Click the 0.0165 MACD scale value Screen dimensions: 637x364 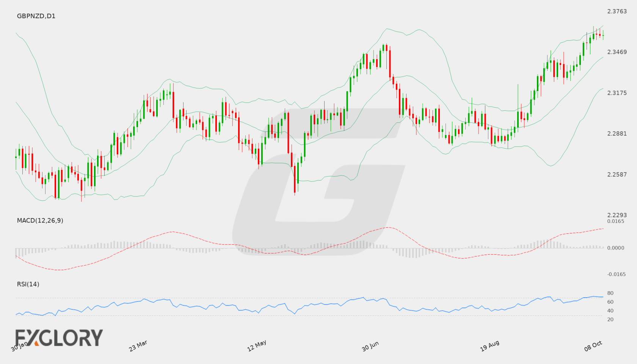coord(616,221)
